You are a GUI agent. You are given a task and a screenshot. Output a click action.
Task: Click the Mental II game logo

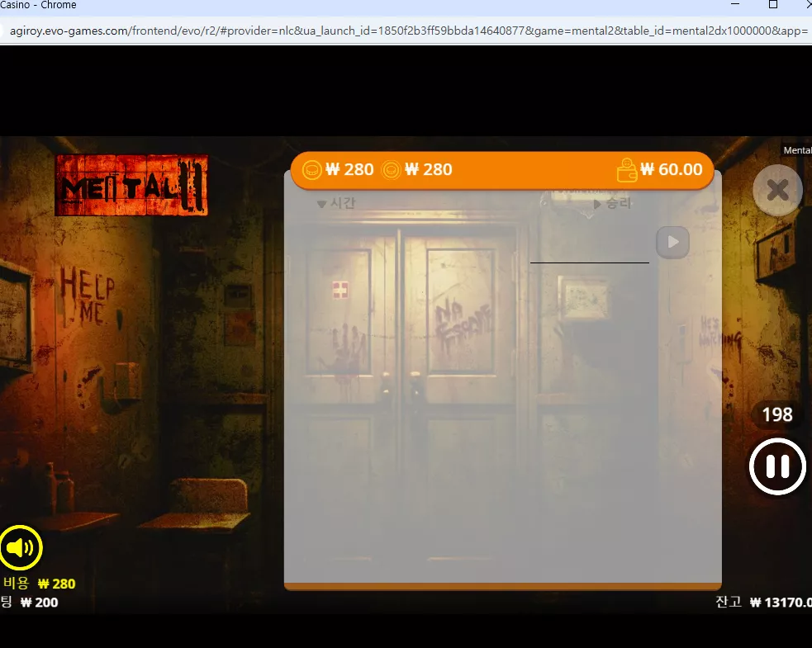131,185
